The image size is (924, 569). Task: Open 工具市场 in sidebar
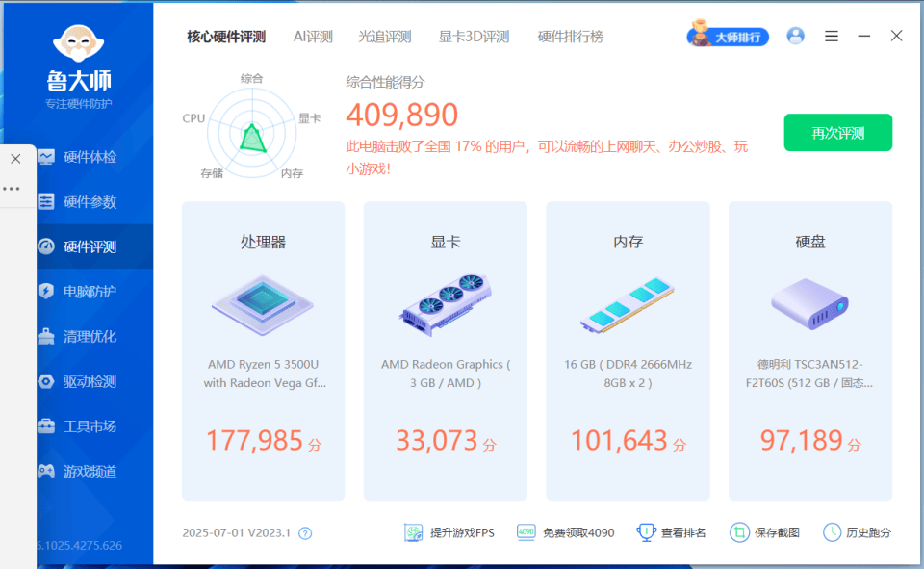[x=89, y=427]
